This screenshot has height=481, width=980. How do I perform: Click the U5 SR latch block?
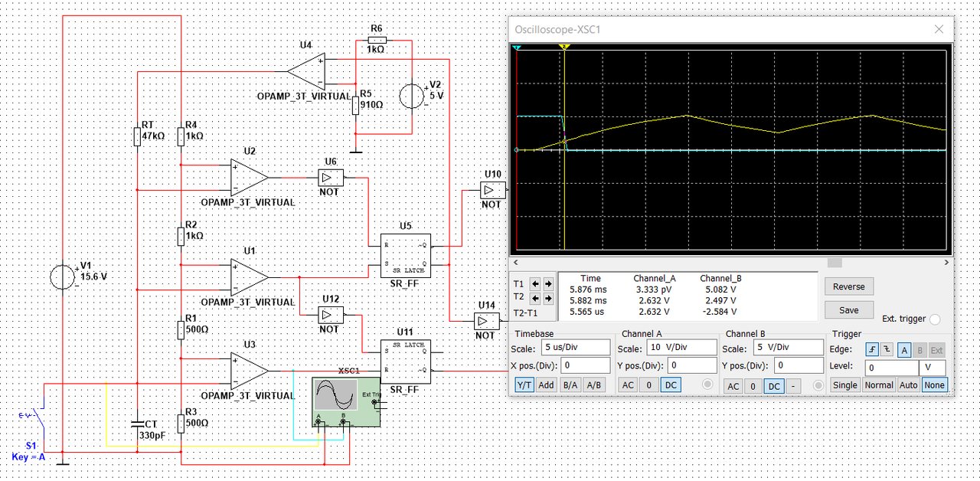pyautogui.click(x=406, y=256)
